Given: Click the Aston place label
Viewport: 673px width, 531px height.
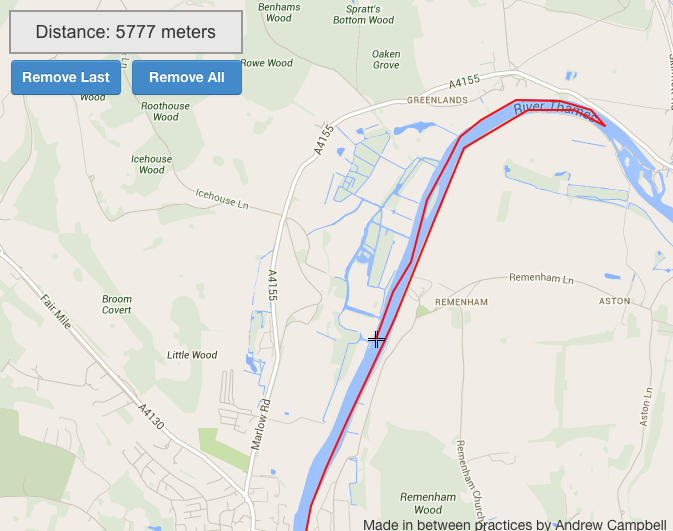Looking at the screenshot, I should pos(614,301).
